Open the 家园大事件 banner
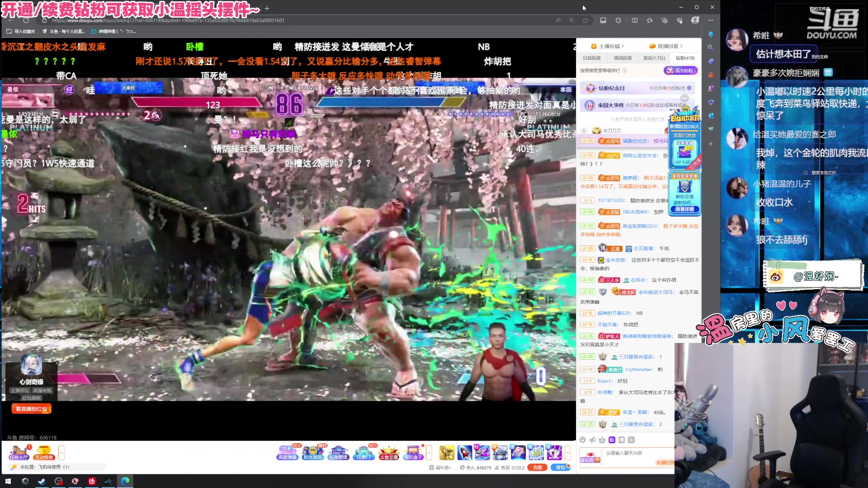The width and height of the screenshot is (868, 488). click(x=637, y=105)
